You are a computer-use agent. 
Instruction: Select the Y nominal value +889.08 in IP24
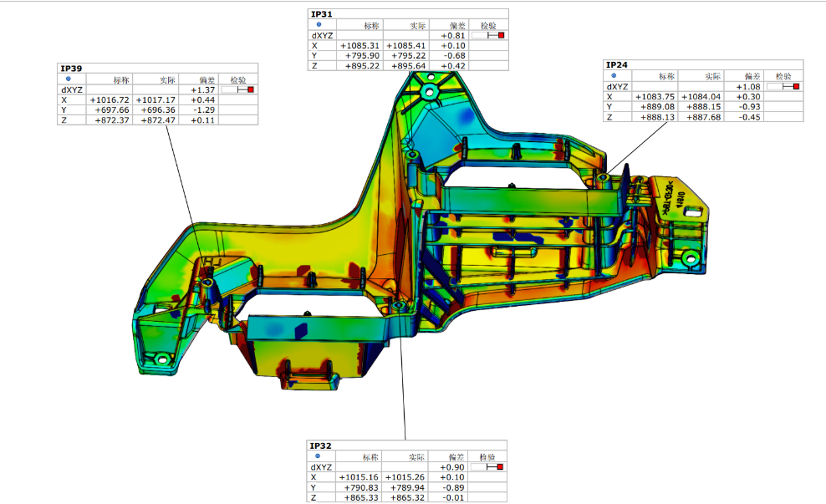(x=657, y=107)
